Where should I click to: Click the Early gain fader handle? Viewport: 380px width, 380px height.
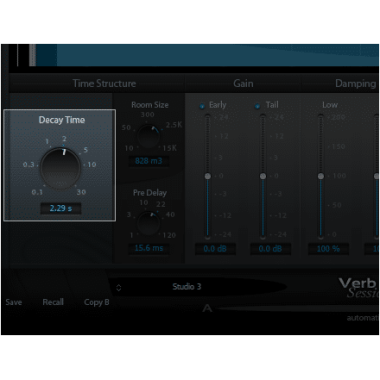pyautogui.click(x=208, y=176)
